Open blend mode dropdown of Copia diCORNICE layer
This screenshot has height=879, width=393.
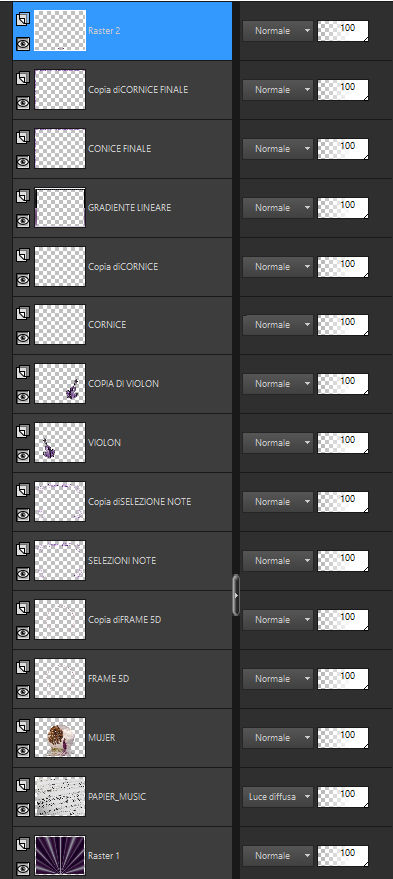[278, 266]
